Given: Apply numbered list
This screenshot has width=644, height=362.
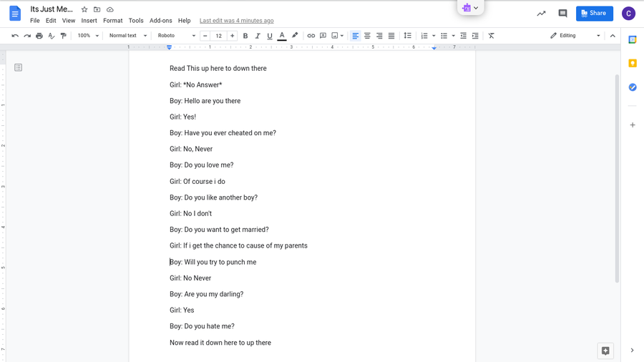Looking at the screenshot, I should click(424, 36).
